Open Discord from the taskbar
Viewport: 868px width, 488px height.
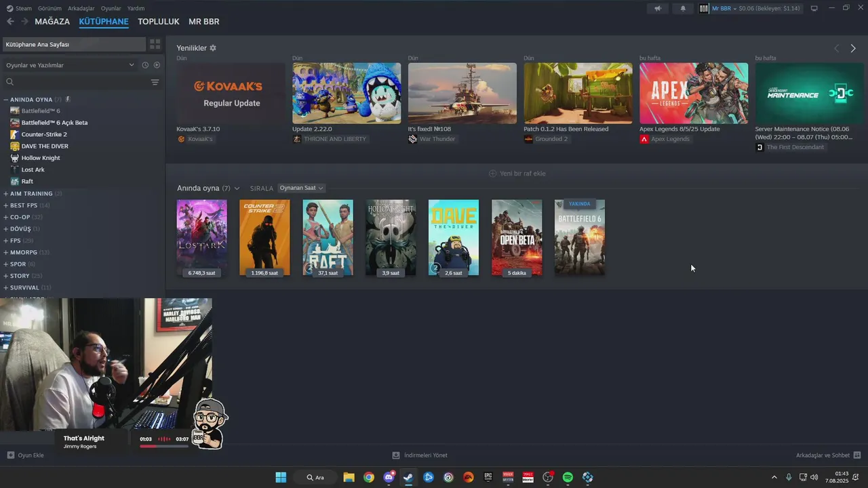389,477
